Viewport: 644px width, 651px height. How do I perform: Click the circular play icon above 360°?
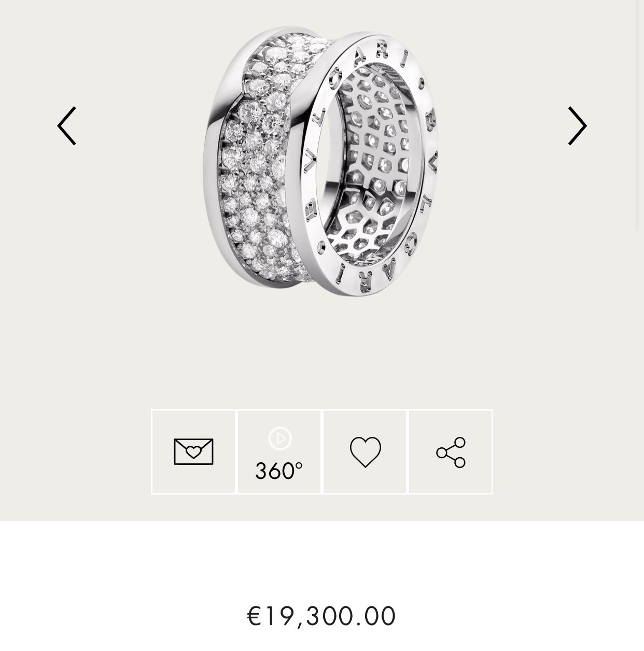(x=280, y=438)
